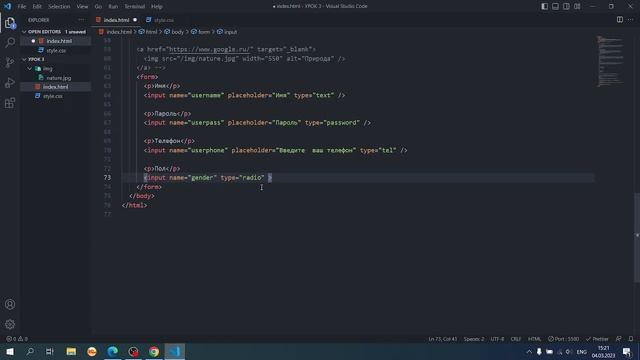
Task: Open the Accounts menu icon
Action: (10, 304)
